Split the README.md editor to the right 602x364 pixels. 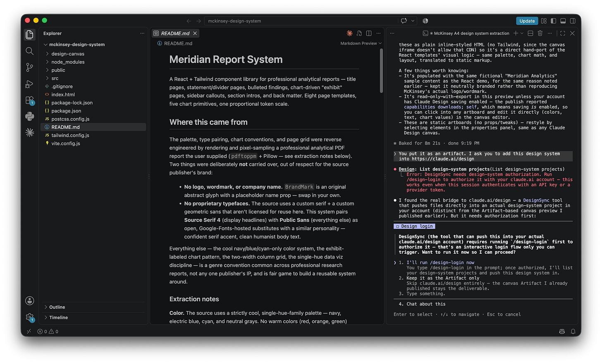tap(369, 33)
